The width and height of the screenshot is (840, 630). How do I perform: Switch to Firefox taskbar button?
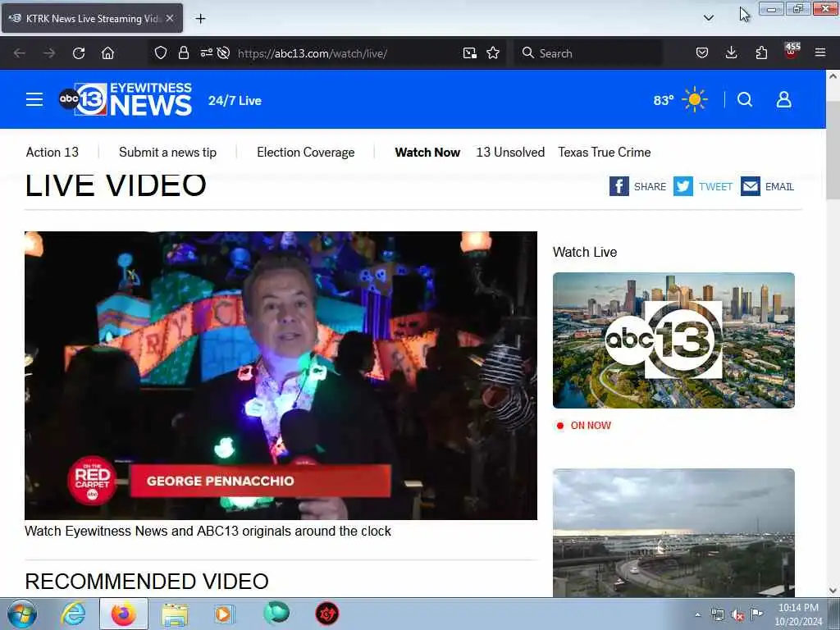[123, 614]
